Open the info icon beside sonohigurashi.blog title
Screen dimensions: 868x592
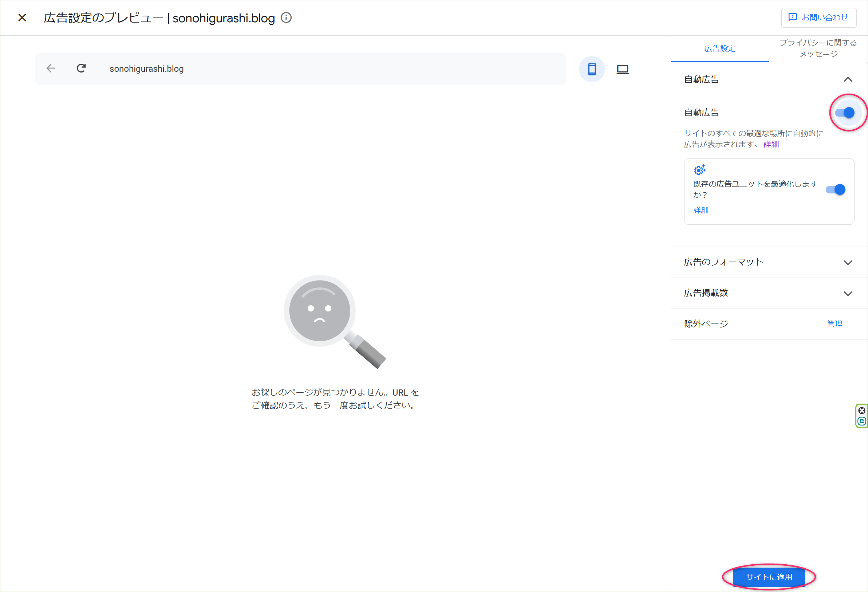(x=286, y=17)
